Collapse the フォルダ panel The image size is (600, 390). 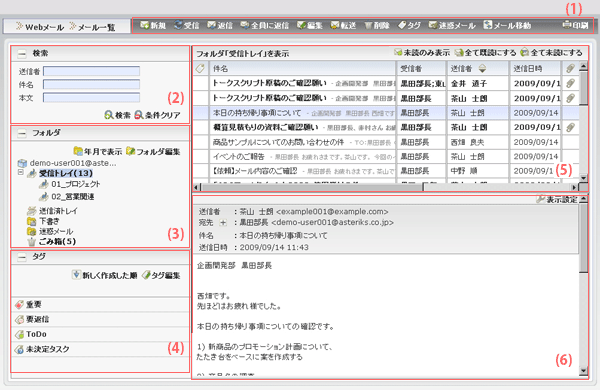click(22, 133)
